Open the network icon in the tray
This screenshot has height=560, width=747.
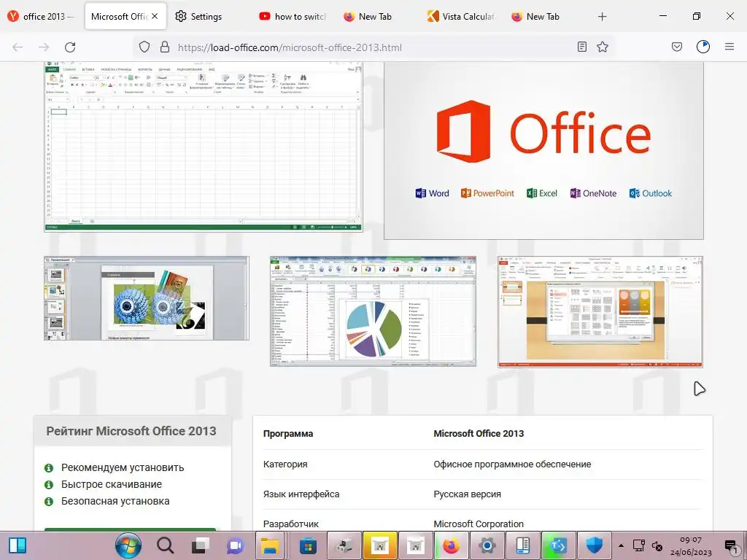[x=639, y=545]
